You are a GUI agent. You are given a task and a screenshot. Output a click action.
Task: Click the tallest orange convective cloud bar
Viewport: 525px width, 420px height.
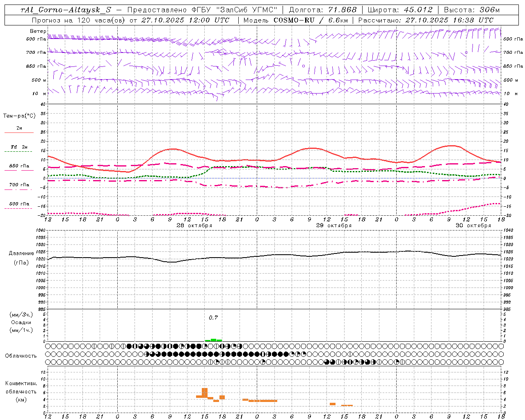click(x=205, y=393)
